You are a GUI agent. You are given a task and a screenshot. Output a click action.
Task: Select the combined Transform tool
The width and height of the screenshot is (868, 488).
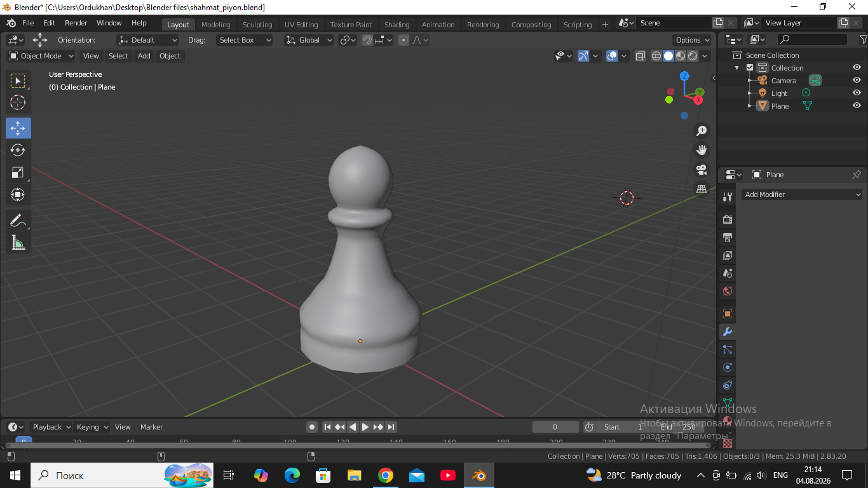(18, 194)
